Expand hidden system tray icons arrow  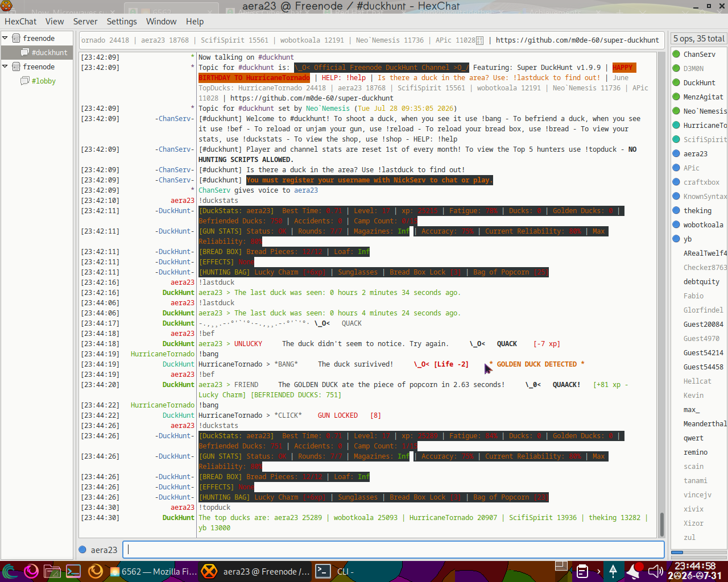pos(598,571)
